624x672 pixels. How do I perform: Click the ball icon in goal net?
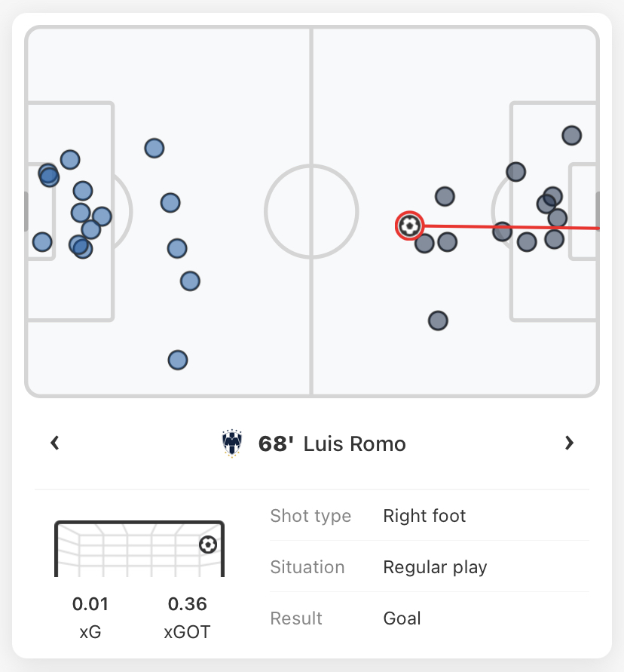coord(208,545)
